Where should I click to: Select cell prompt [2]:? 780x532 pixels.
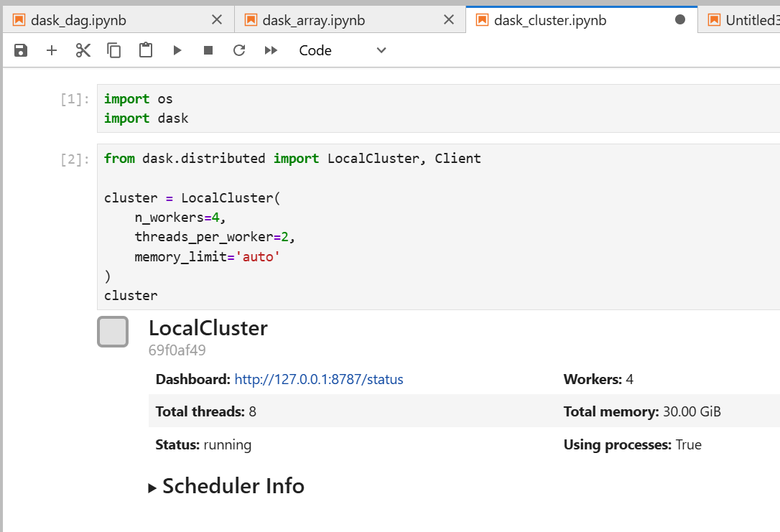point(75,159)
